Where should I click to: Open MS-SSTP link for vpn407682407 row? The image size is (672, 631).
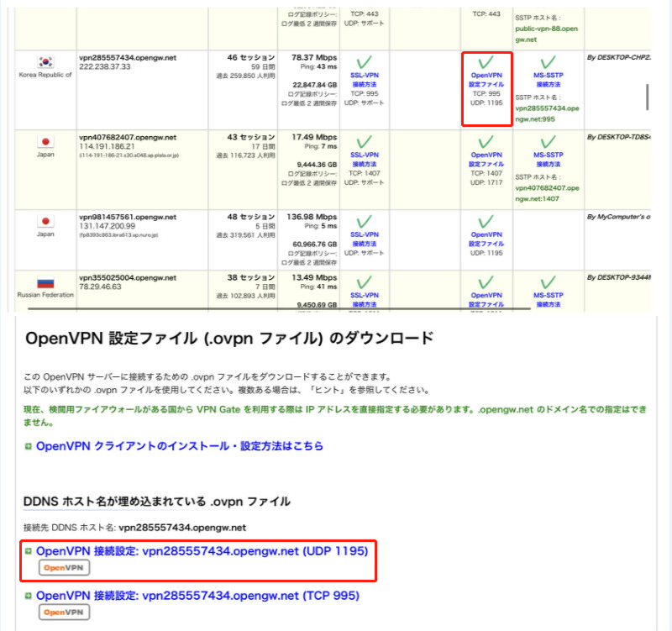[549, 160]
